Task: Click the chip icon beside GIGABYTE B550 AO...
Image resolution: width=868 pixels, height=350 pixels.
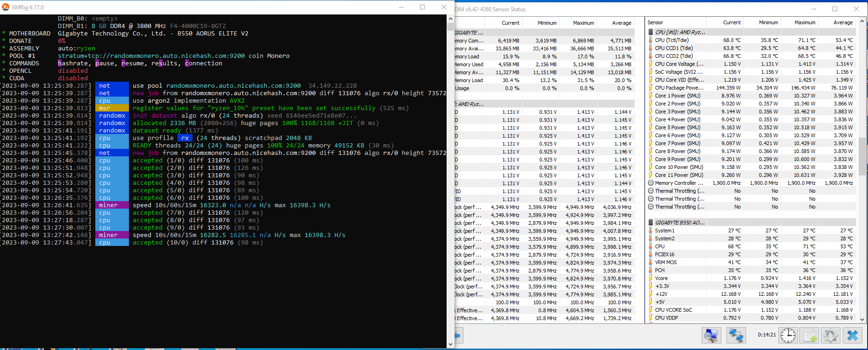Action: coord(651,223)
